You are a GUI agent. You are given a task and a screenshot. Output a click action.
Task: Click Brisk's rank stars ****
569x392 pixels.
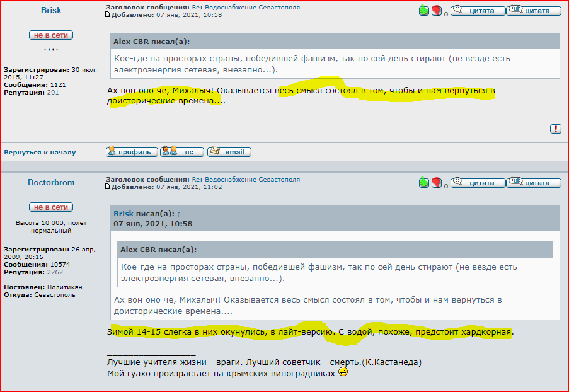click(51, 50)
